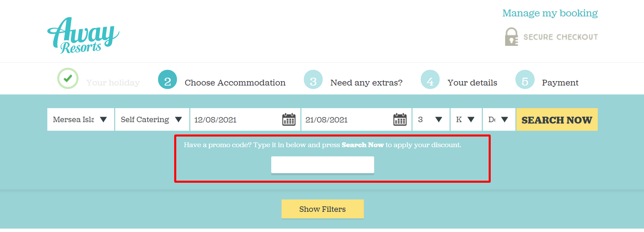This screenshot has height=232, width=644.
Task: Click the promo code input field
Action: (x=322, y=165)
